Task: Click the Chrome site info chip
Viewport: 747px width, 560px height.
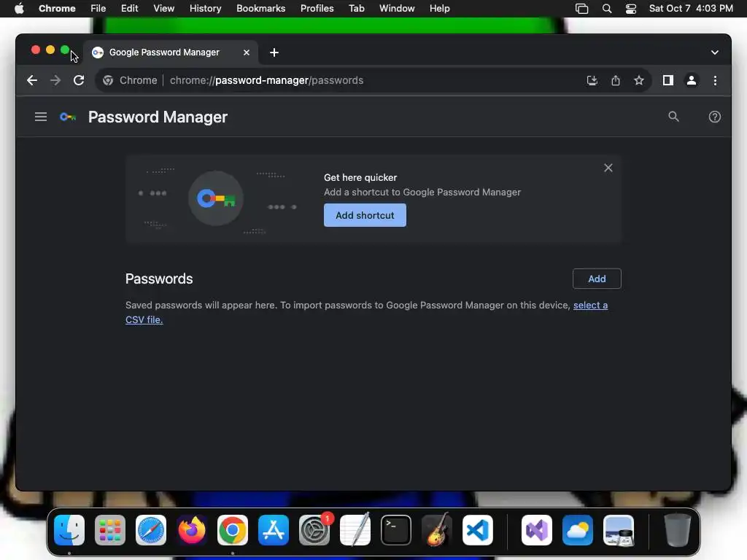Action: (130, 80)
